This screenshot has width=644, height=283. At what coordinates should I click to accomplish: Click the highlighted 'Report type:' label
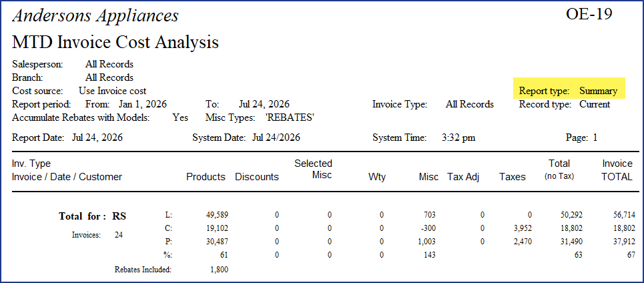pyautogui.click(x=544, y=91)
